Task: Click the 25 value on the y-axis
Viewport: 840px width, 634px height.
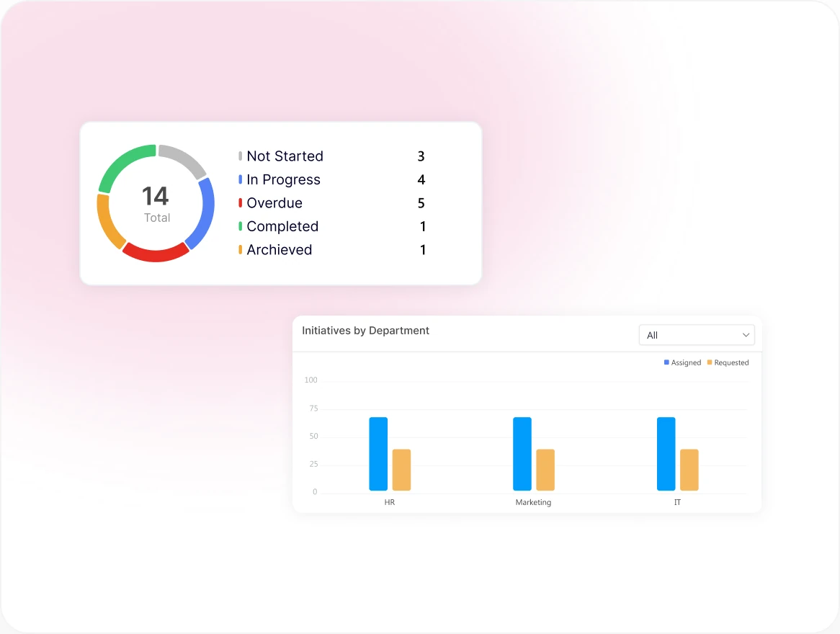Action: 313,464
